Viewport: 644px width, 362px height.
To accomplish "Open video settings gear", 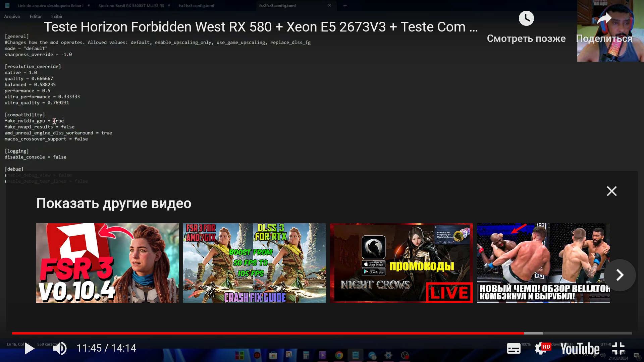I will 541,348.
